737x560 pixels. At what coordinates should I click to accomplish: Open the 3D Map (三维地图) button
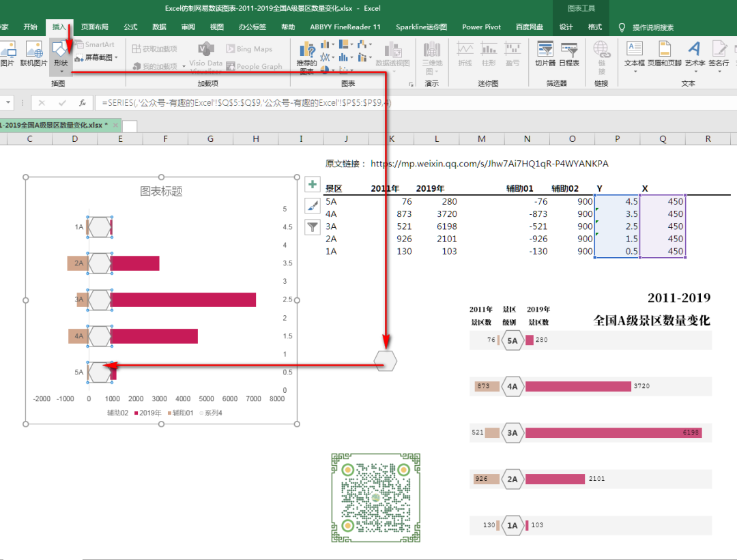click(432, 57)
